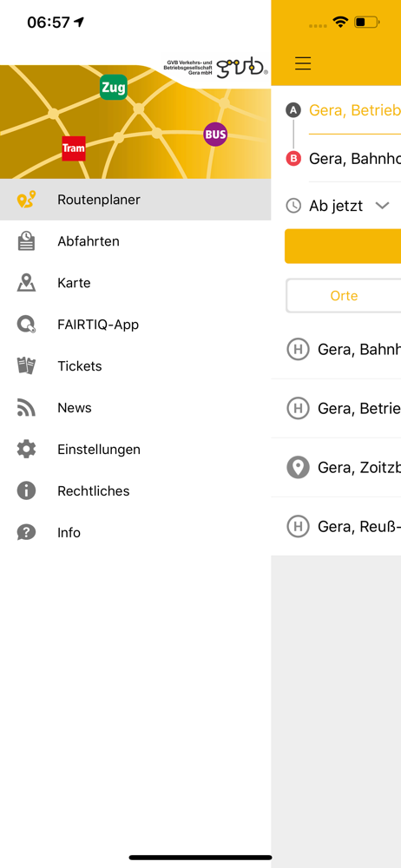Image resolution: width=401 pixels, height=868 pixels.
Task: Select Rechtliches legal info entry
Action: (135, 491)
